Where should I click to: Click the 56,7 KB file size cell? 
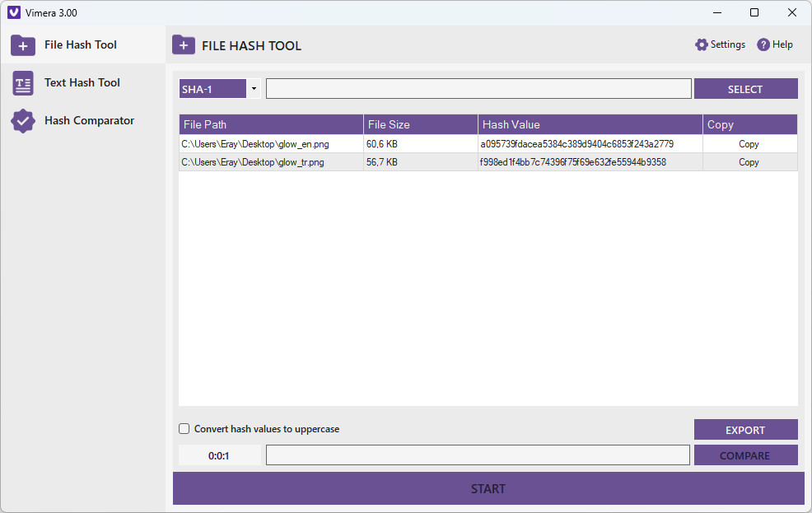(x=421, y=162)
